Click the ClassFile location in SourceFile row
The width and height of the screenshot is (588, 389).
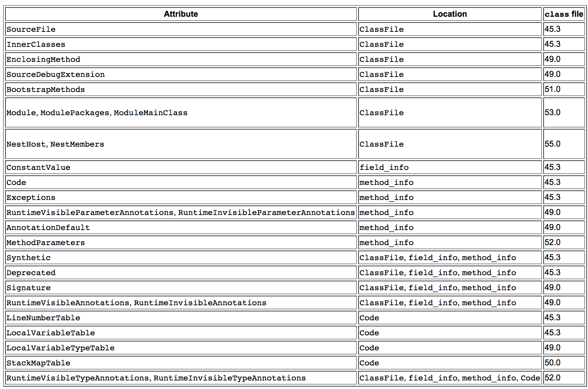click(450, 29)
